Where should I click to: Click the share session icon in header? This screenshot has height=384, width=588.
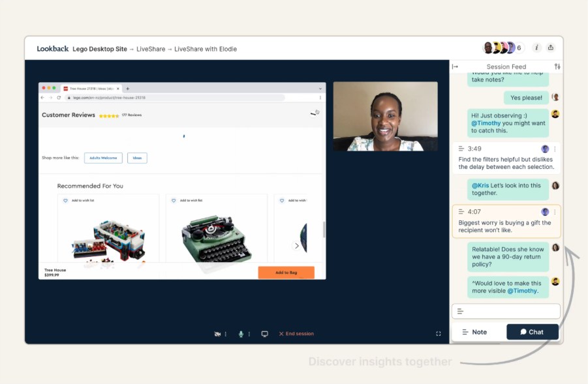coord(551,48)
